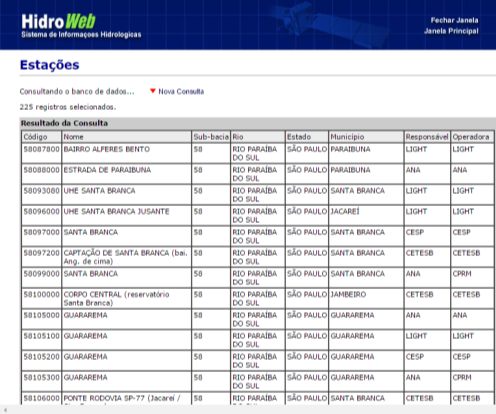Open station code 58097200
496x414 pixels.
click(x=41, y=253)
